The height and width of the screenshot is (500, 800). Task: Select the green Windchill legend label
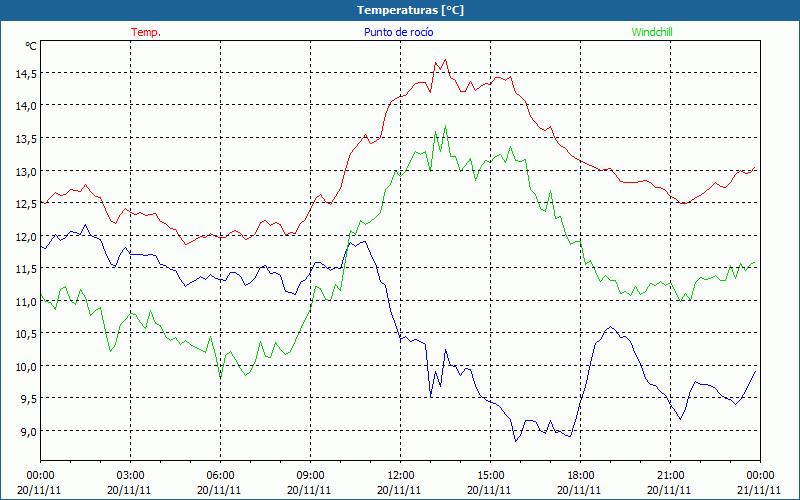pyautogui.click(x=652, y=32)
